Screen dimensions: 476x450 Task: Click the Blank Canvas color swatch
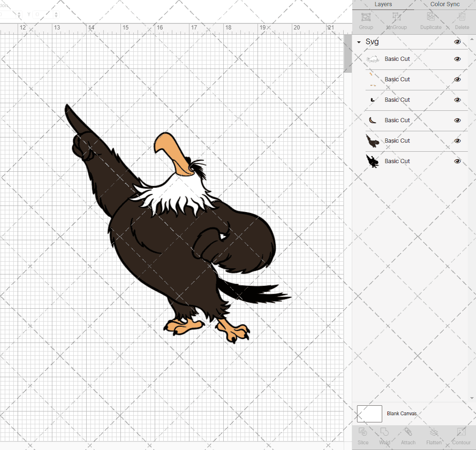point(369,413)
